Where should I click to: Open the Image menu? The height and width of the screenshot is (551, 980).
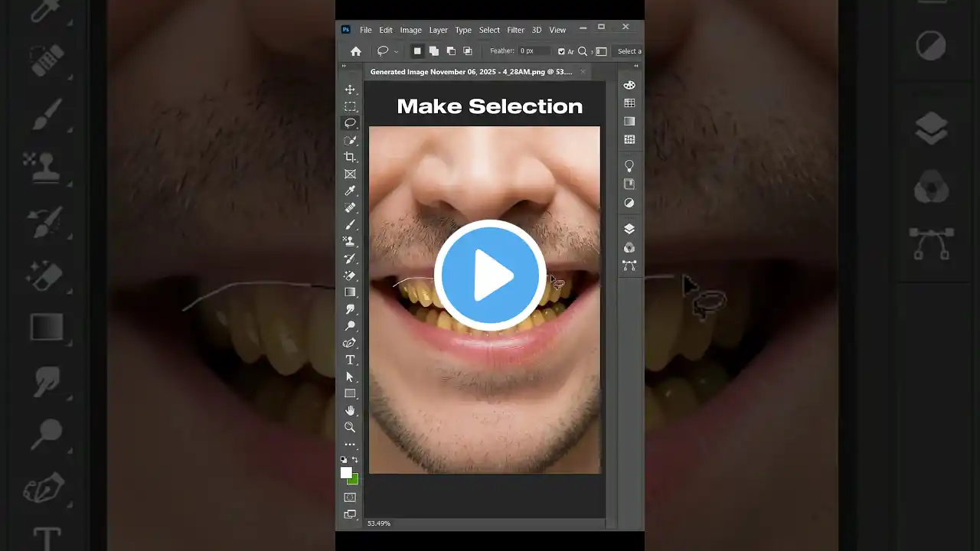pos(410,30)
